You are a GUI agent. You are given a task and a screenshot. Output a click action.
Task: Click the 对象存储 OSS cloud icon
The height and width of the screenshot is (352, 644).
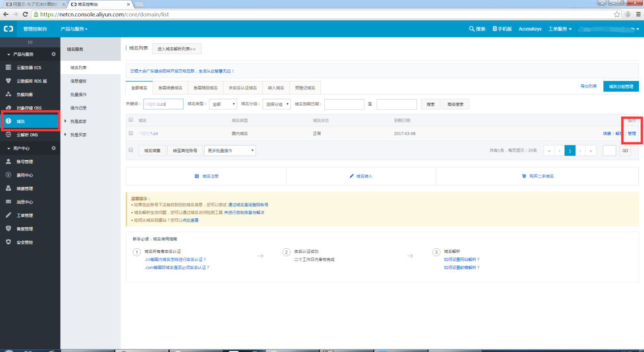tap(8, 108)
